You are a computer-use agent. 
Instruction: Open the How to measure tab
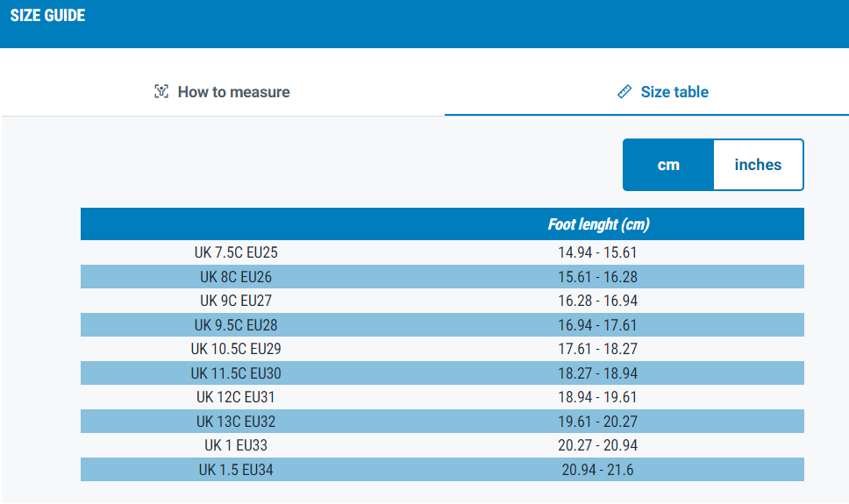[x=222, y=91]
